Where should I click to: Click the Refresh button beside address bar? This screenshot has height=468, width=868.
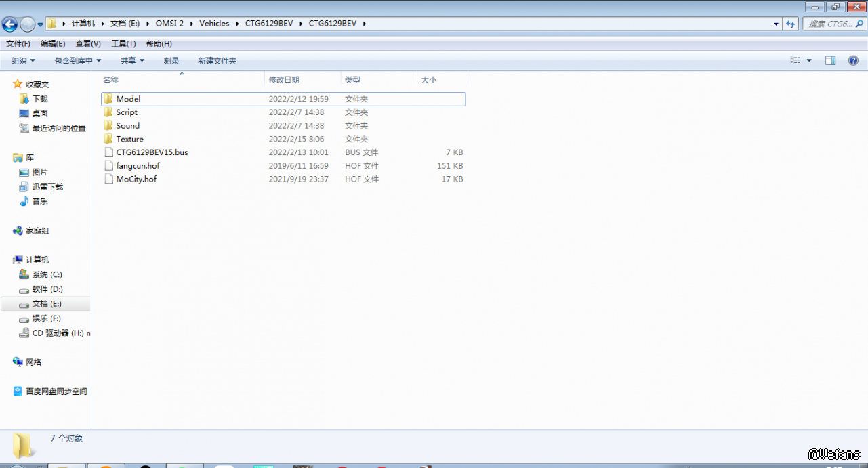click(x=790, y=24)
